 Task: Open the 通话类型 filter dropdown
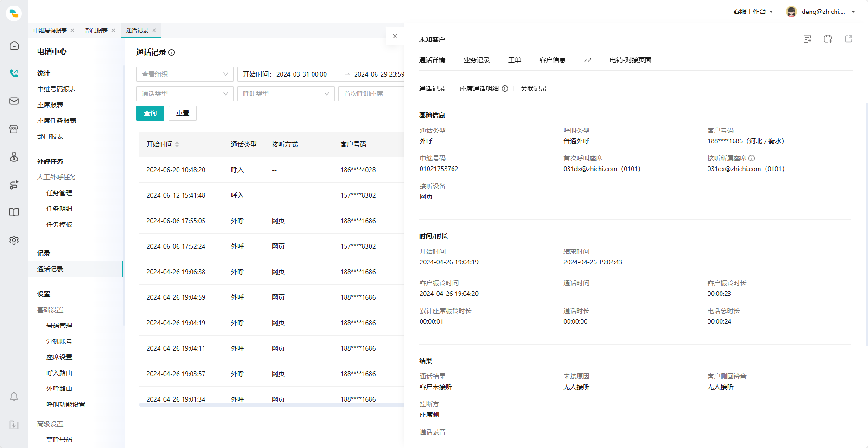tap(185, 94)
